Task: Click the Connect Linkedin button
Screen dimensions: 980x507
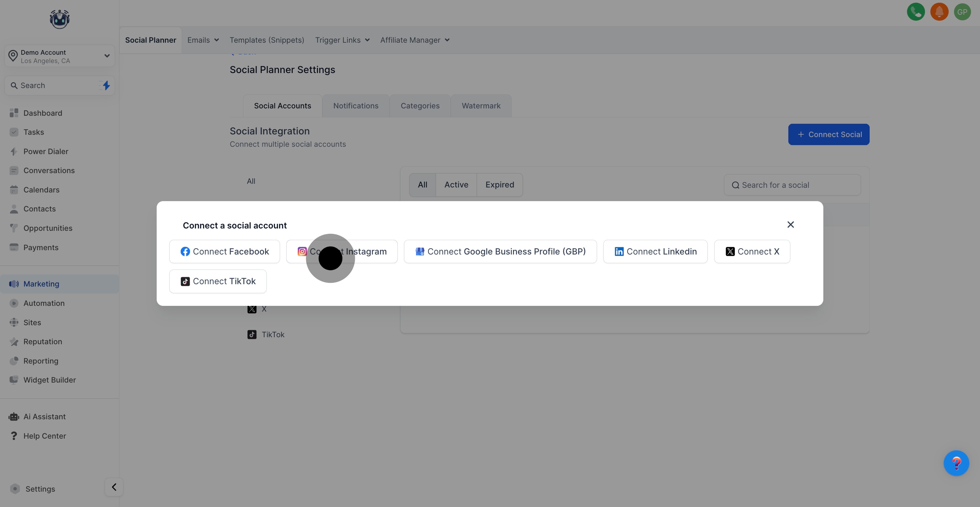Action: pos(655,251)
